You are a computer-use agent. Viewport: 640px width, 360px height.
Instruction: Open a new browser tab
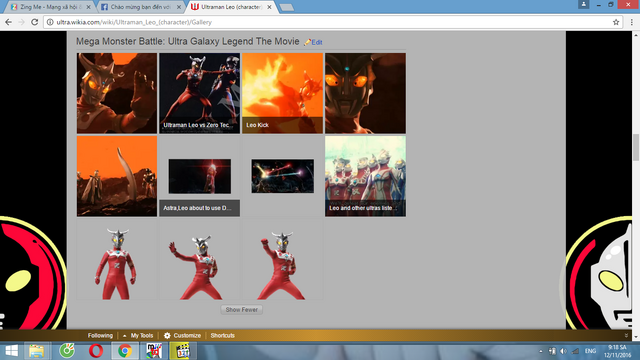(x=287, y=7)
